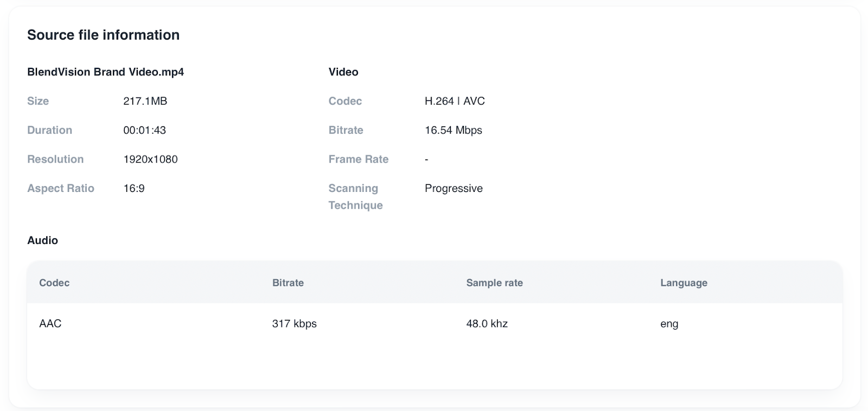868x411 pixels.
Task: Click the Frame Rate label
Action: [358, 159]
